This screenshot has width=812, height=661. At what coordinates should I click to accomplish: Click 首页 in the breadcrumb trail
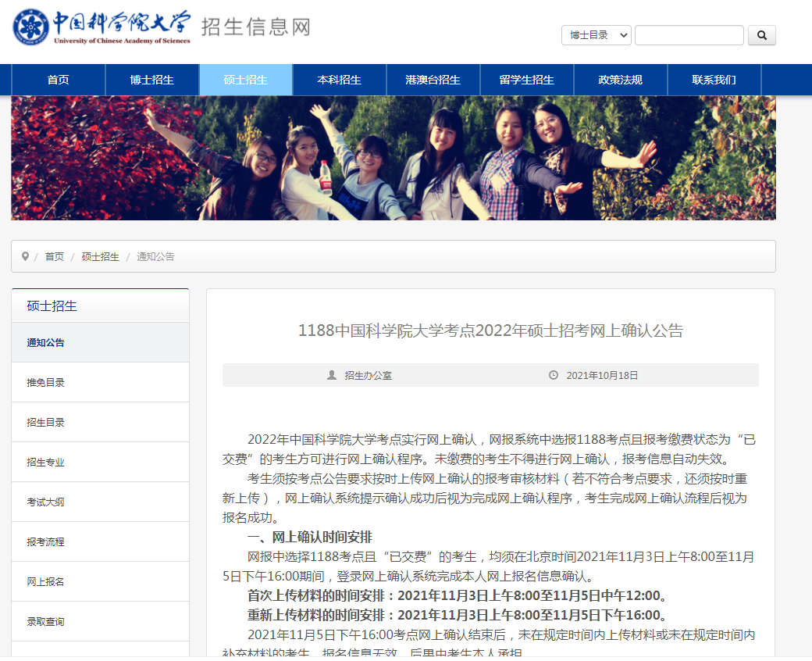click(54, 256)
